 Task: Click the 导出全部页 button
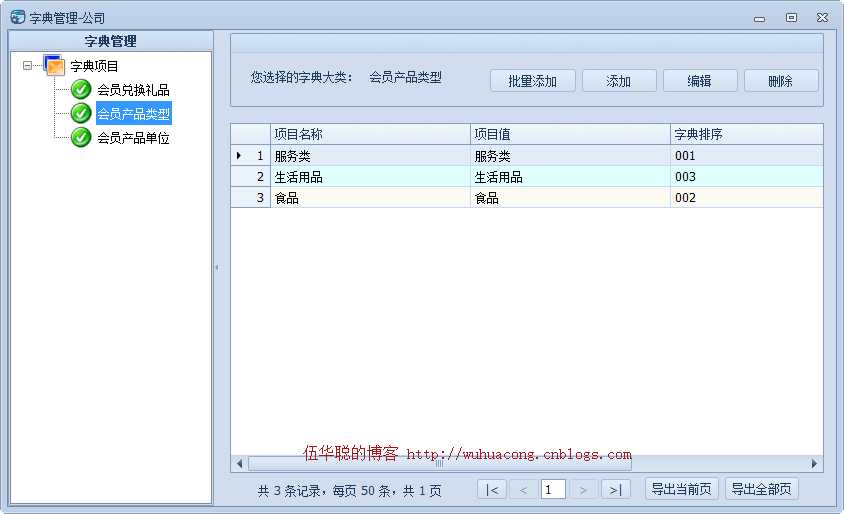[x=762, y=489]
